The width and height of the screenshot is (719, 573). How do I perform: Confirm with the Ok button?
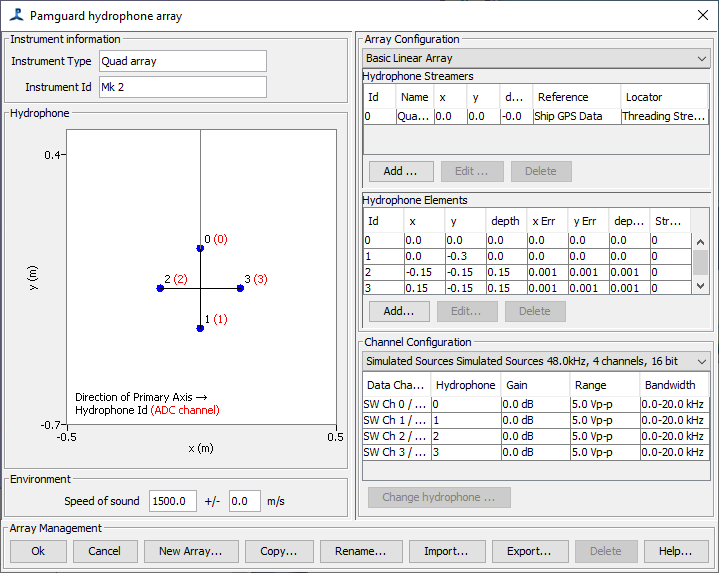pos(38,551)
